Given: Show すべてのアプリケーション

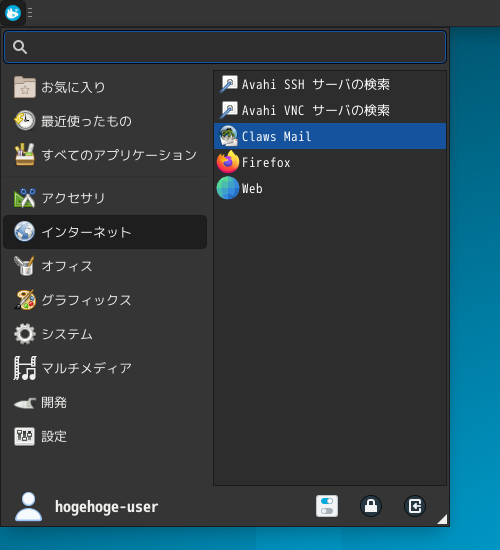Looking at the screenshot, I should click(105, 155).
